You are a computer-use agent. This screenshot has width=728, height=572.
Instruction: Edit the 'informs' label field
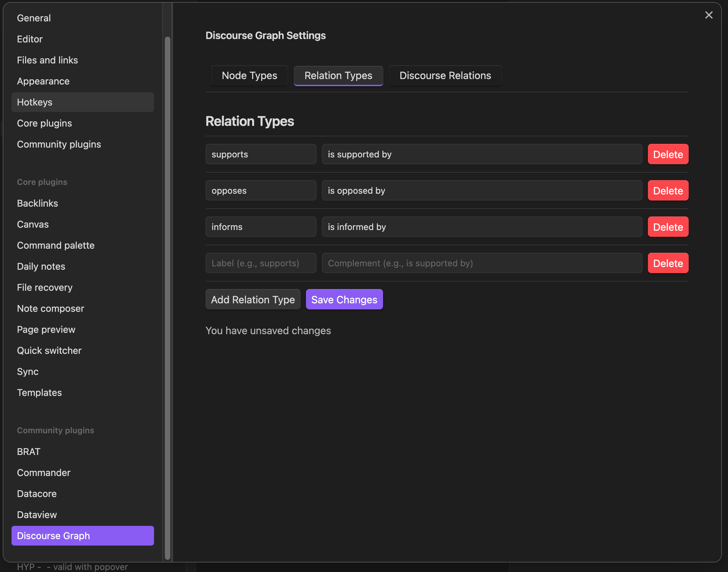pos(261,227)
